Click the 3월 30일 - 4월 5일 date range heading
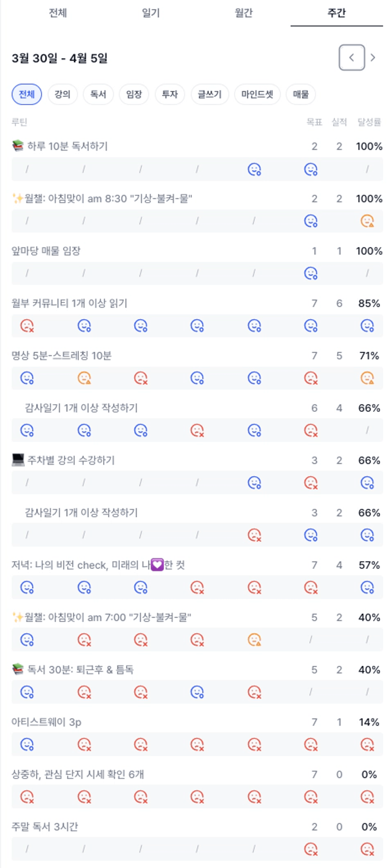This screenshot has width=391, height=868. (x=60, y=58)
